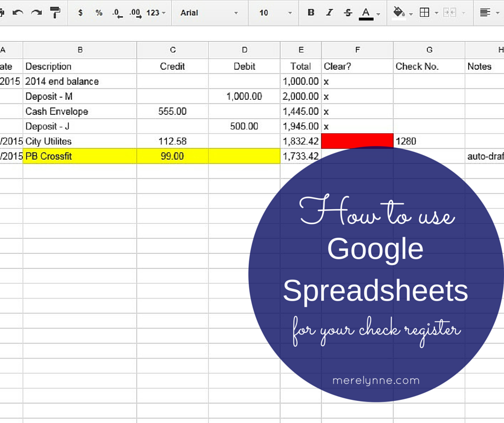The width and height of the screenshot is (504, 423).
Task: Open the fill color dropdown arrow
Action: coord(411,14)
